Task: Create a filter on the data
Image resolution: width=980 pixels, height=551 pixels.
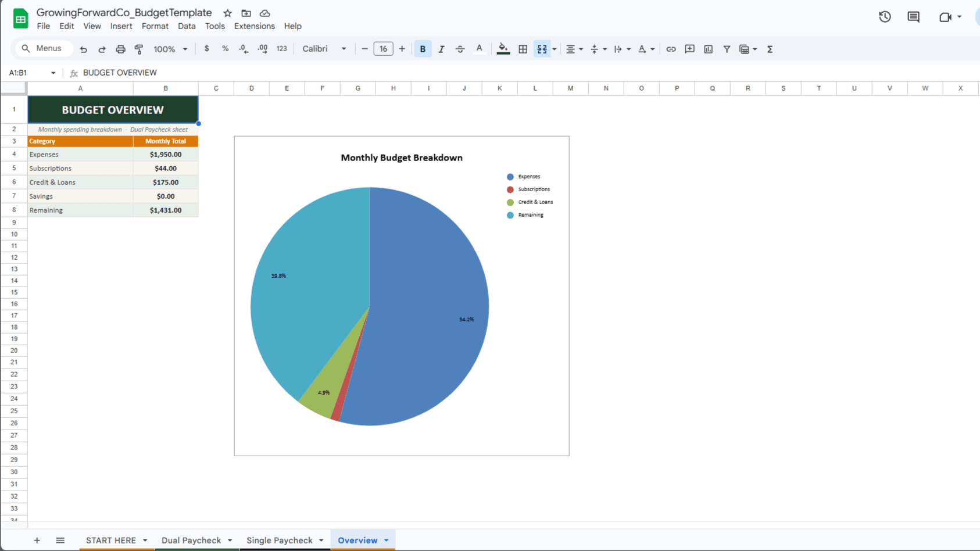Action: tap(727, 49)
